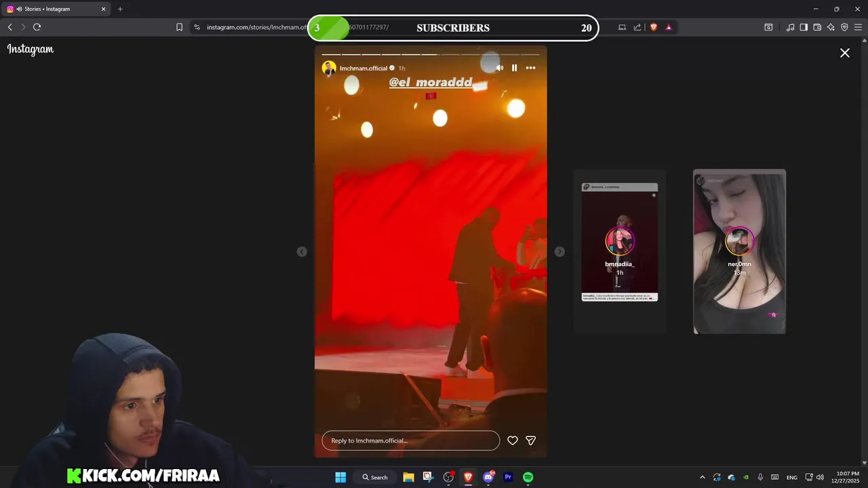Click the OneDrive cloud tray icon
Image resolution: width=868 pixels, height=488 pixels.
tap(732, 477)
